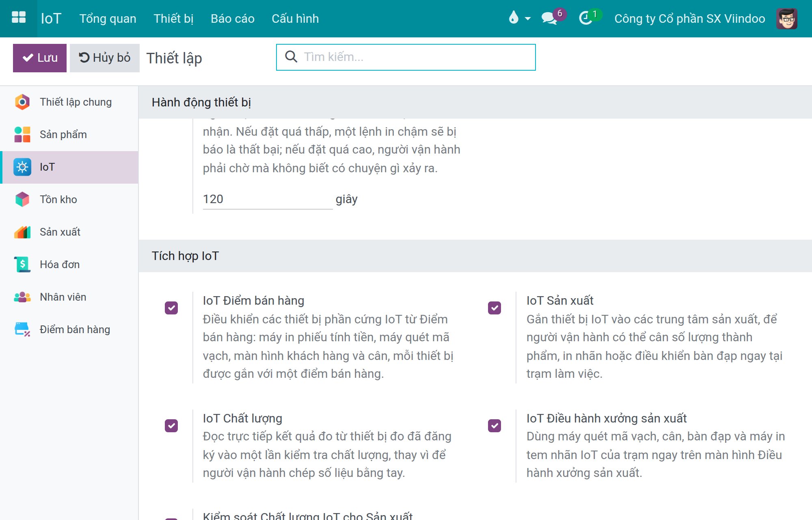Click the water drop debug icon
The width and height of the screenshot is (812, 520).
(514, 17)
